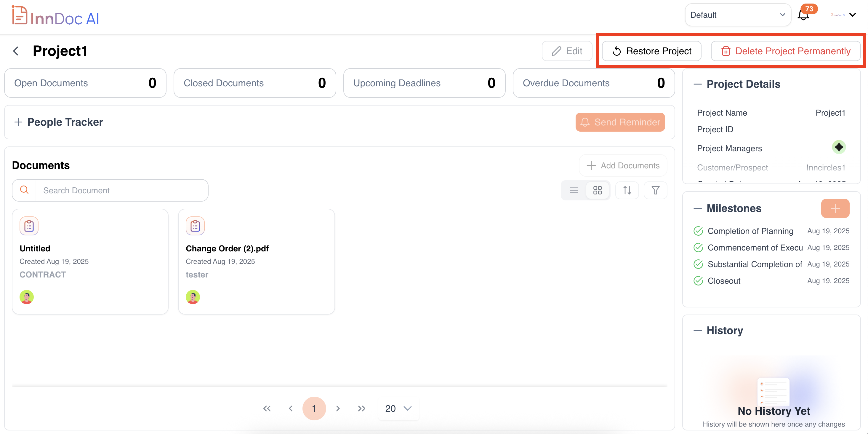Click the add milestone plus button

(x=835, y=208)
